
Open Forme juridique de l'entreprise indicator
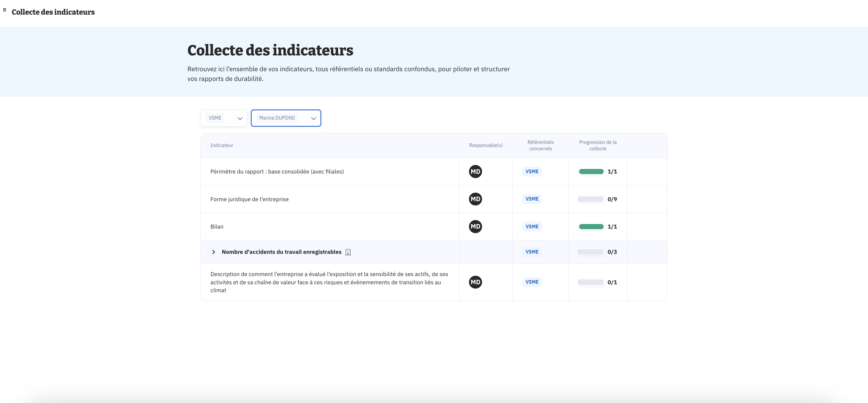coord(249,199)
